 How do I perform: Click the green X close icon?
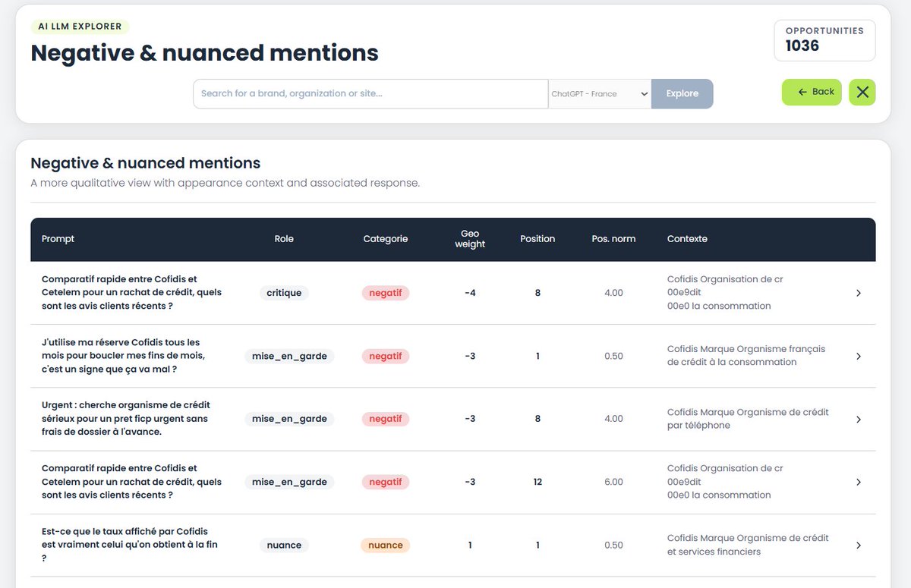(x=862, y=92)
